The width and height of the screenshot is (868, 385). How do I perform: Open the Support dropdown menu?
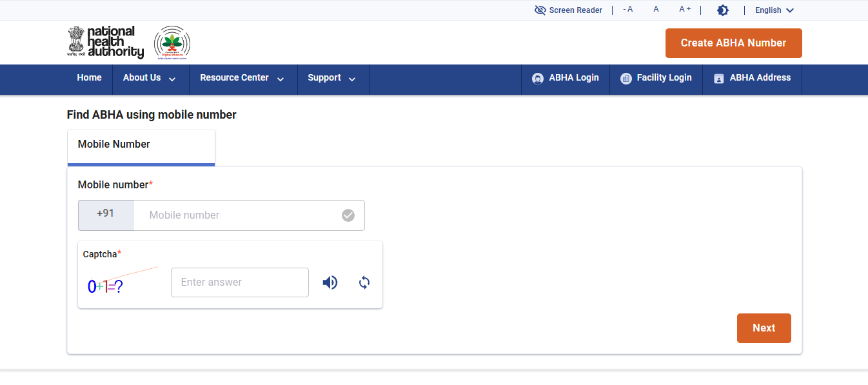[x=331, y=78]
